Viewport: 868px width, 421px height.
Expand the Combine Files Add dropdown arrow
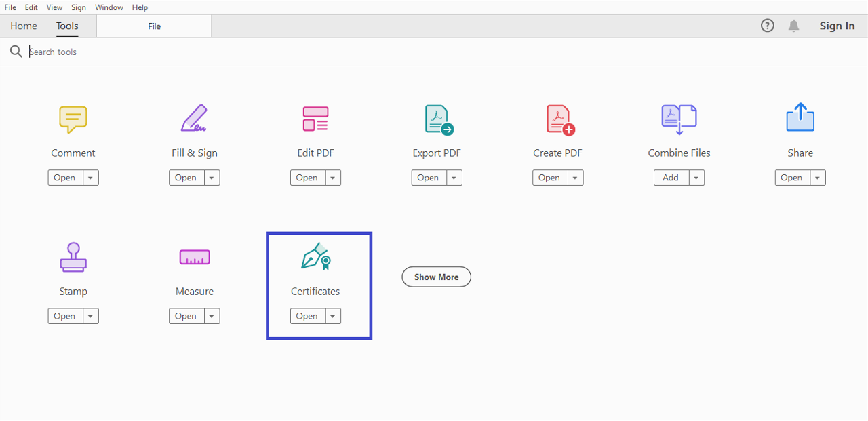696,178
